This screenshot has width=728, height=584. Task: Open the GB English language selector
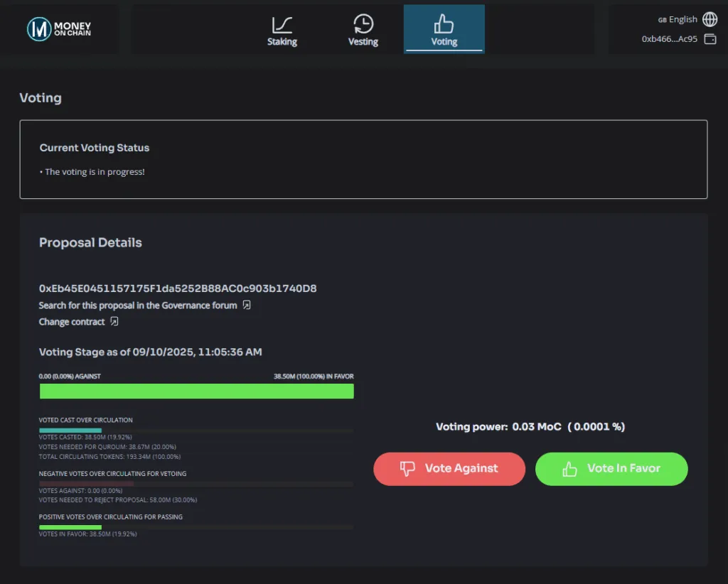(x=678, y=19)
